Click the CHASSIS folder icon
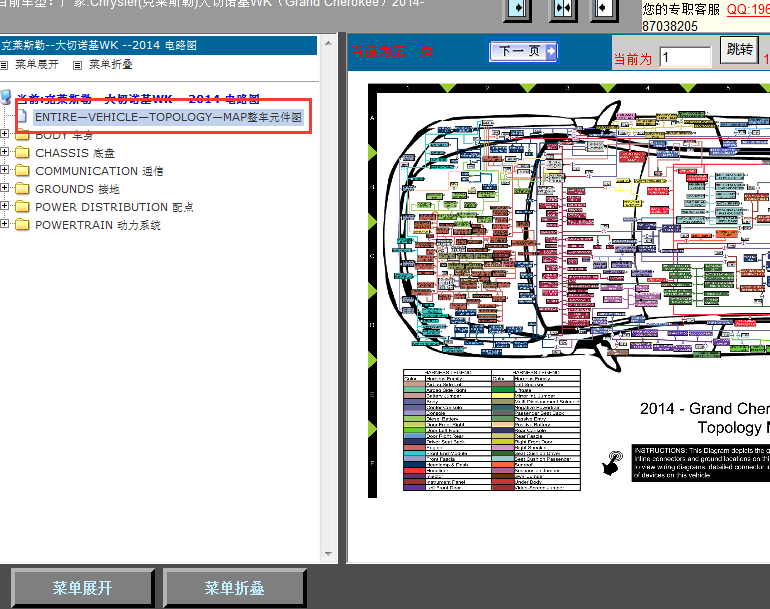This screenshot has height=609, width=770. point(22,152)
